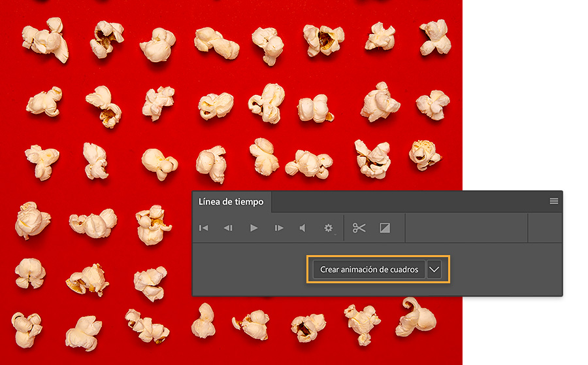Open the timeline panel flyout menu
588x365 pixels.
point(554,201)
